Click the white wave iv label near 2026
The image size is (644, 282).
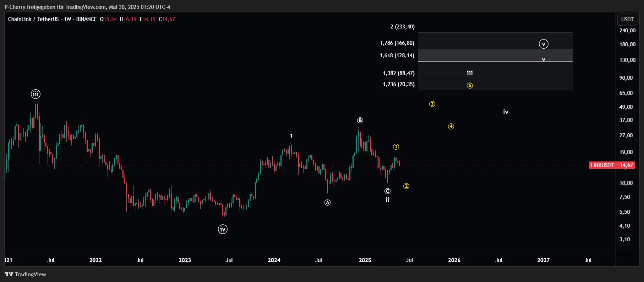coord(506,112)
